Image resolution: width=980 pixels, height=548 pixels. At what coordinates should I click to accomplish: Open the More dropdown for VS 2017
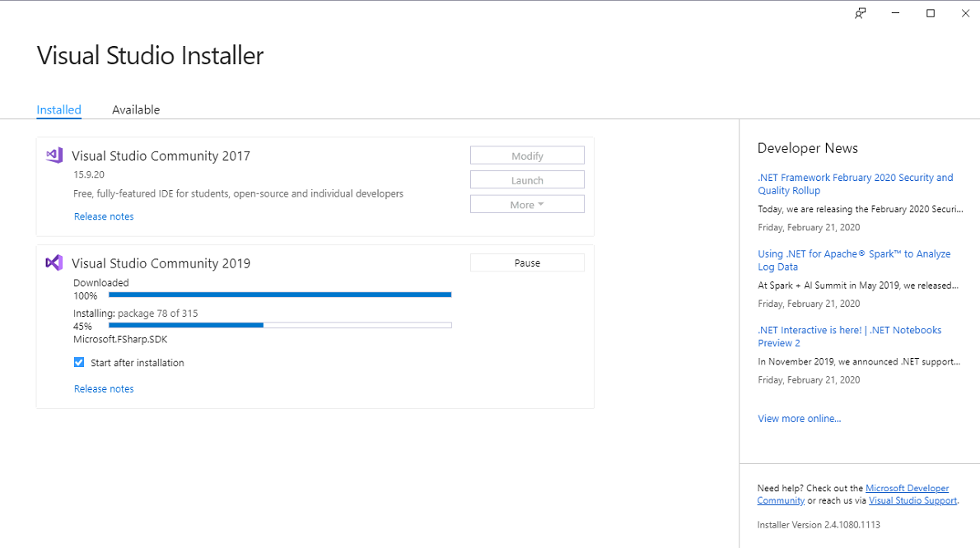527,203
